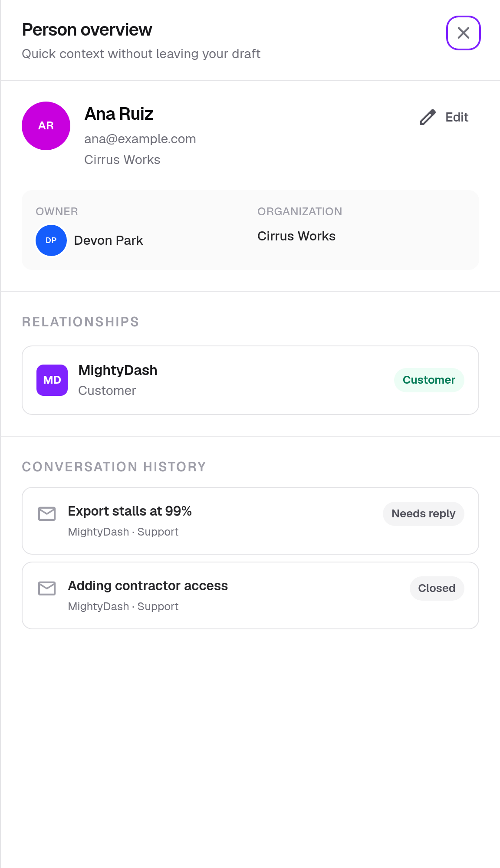Click the Needs reply status badge
The width and height of the screenshot is (500, 868).
423,514
